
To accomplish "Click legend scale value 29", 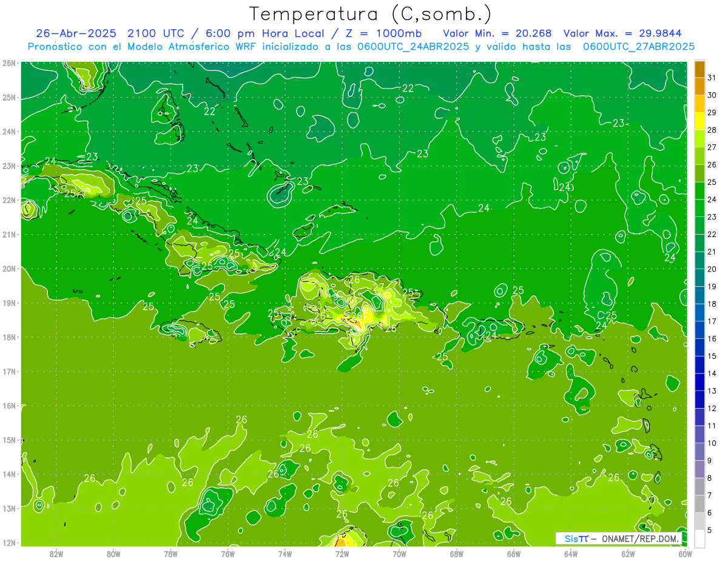I will pos(712,112).
